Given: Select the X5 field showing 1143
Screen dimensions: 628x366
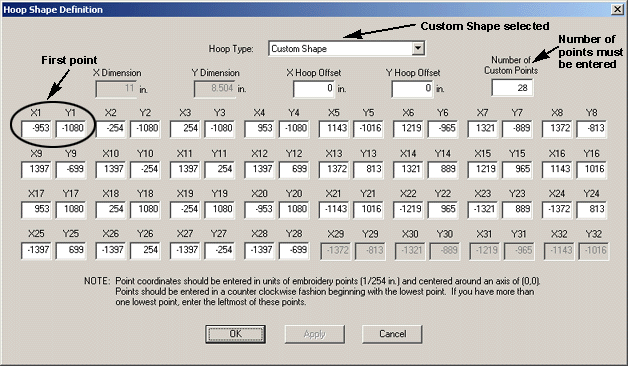Looking at the screenshot, I should click(334, 129).
